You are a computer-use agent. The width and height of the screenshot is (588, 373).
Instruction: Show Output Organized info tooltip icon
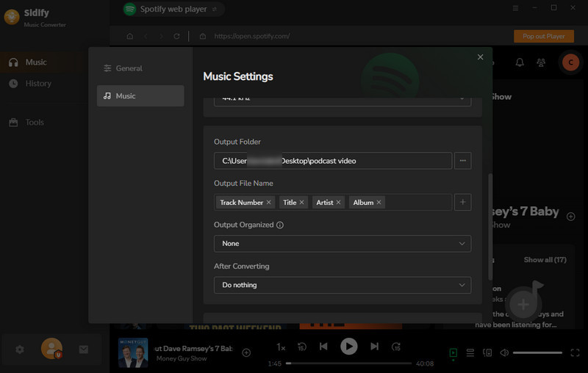(x=280, y=225)
